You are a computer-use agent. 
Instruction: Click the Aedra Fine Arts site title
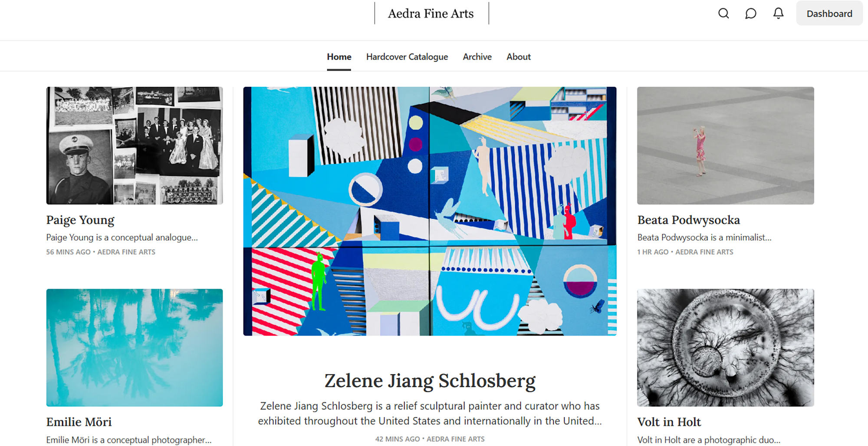[x=431, y=13]
